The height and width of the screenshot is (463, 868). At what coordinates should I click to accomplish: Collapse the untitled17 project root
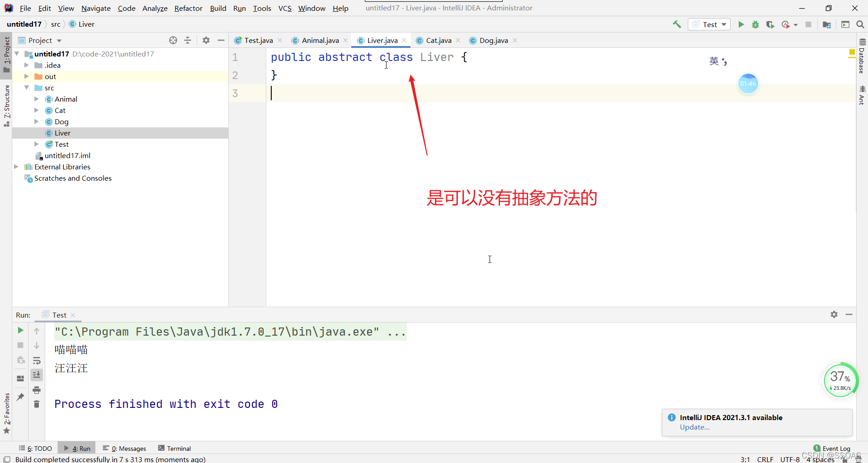tap(17, 54)
